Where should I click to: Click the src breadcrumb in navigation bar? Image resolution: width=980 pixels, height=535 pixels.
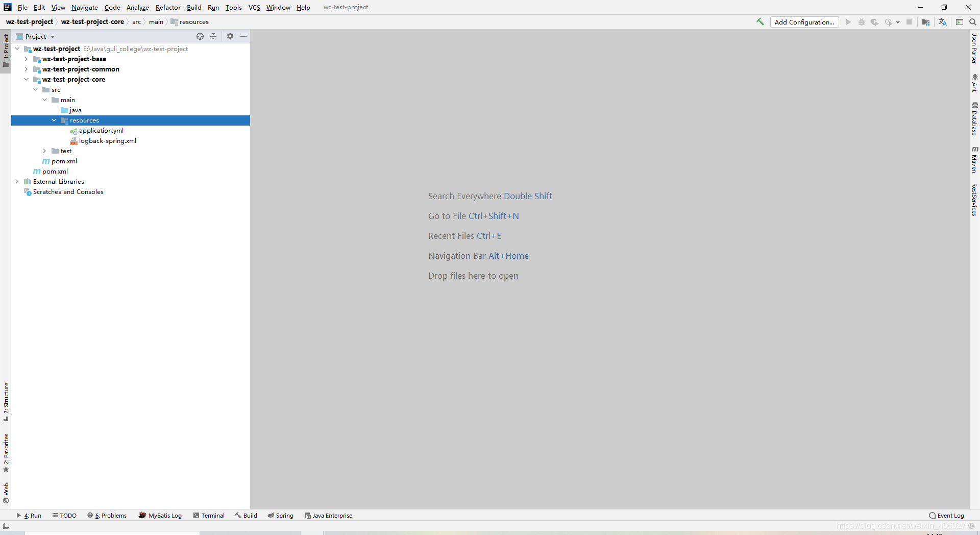(x=136, y=22)
